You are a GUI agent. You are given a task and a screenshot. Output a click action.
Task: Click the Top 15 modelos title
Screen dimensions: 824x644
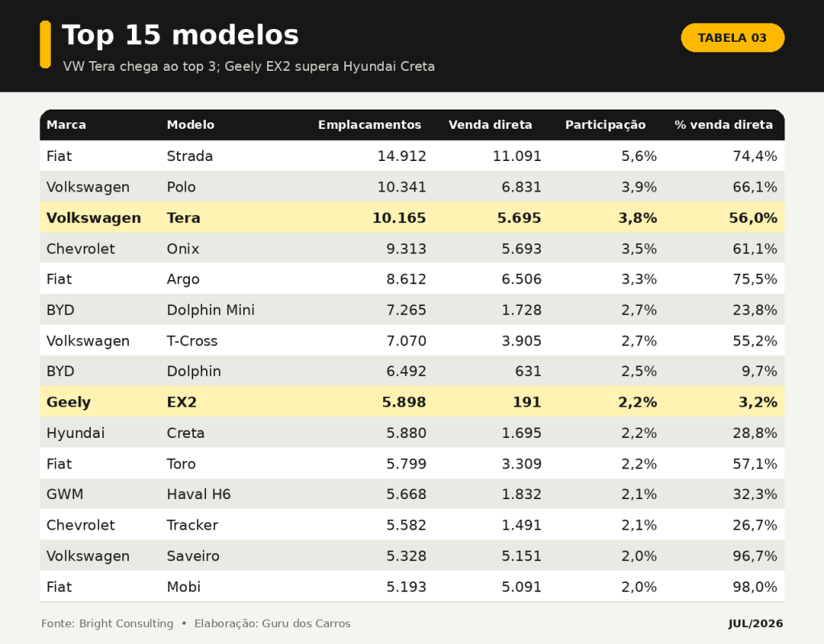180,35
